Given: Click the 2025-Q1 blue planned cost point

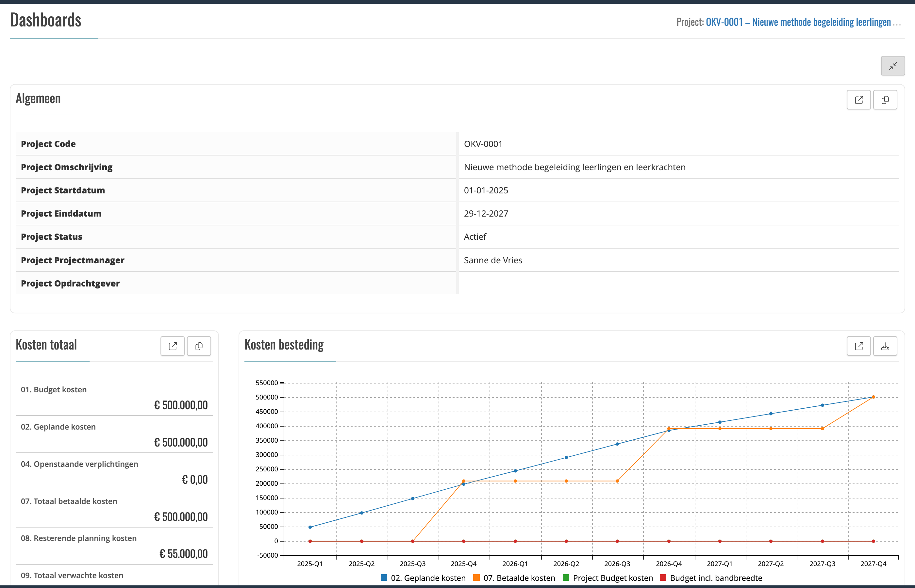Looking at the screenshot, I should pyautogui.click(x=310, y=527).
